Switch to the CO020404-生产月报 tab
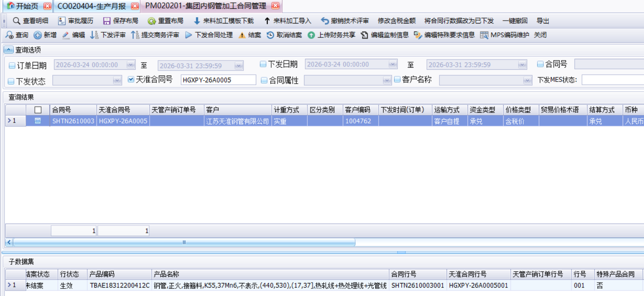 pyautogui.click(x=92, y=6)
